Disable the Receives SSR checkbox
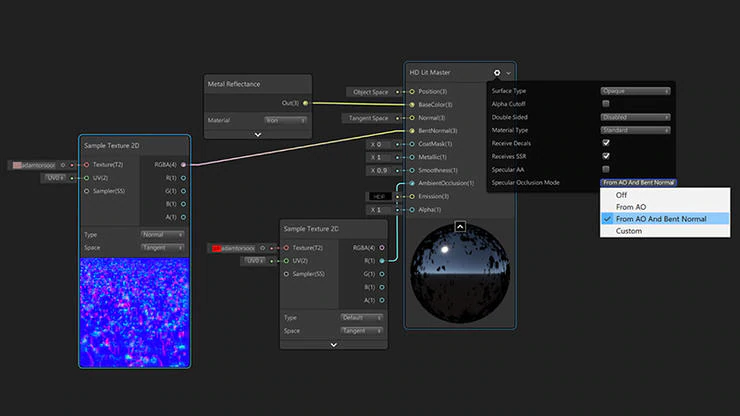This screenshot has width=740, height=416. (x=606, y=156)
